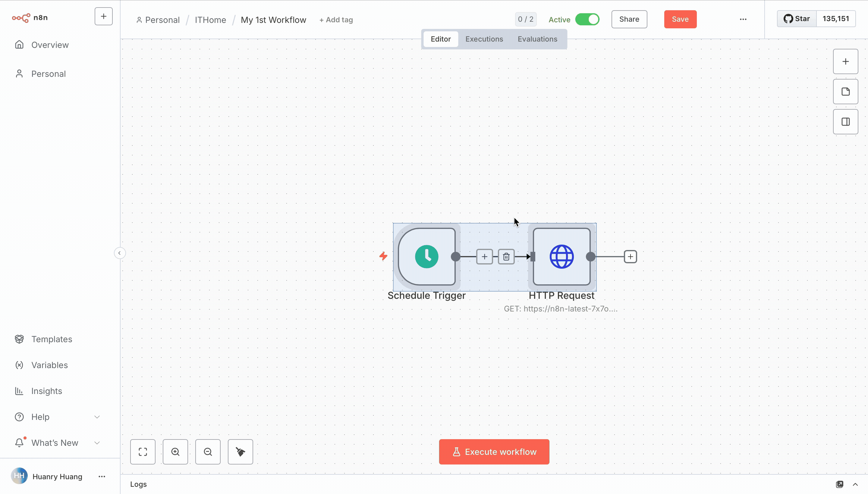The height and width of the screenshot is (494, 868).
Task: Open the side panel layout button
Action: point(845,122)
